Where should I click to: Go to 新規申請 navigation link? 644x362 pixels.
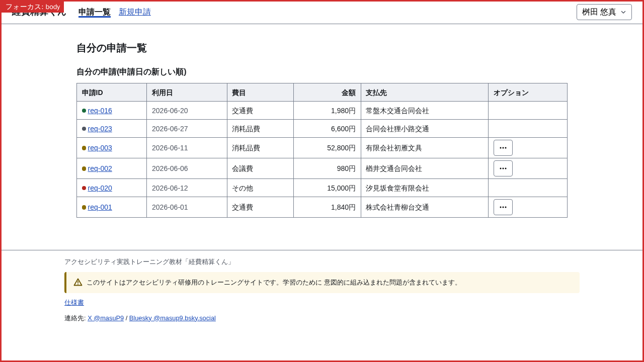coord(135,12)
